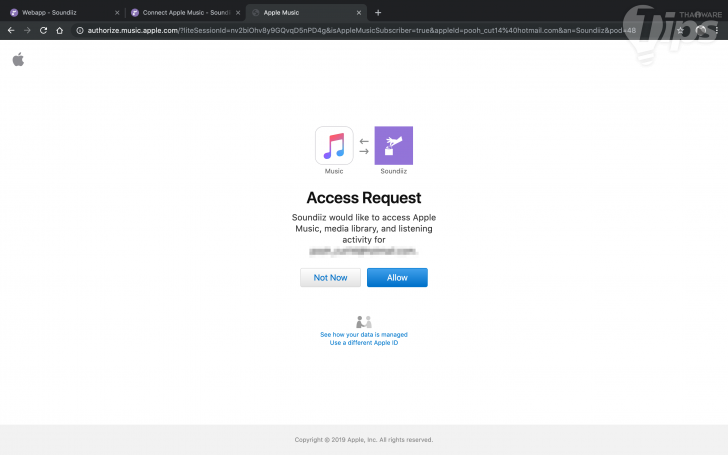The height and width of the screenshot is (455, 728).
Task: Click the blurred Apple ID email text
Action: coord(364,251)
